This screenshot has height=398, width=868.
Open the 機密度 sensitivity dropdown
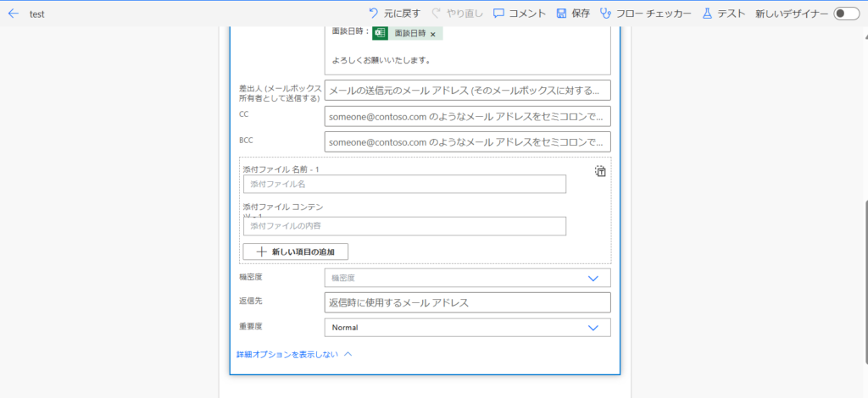(467, 278)
